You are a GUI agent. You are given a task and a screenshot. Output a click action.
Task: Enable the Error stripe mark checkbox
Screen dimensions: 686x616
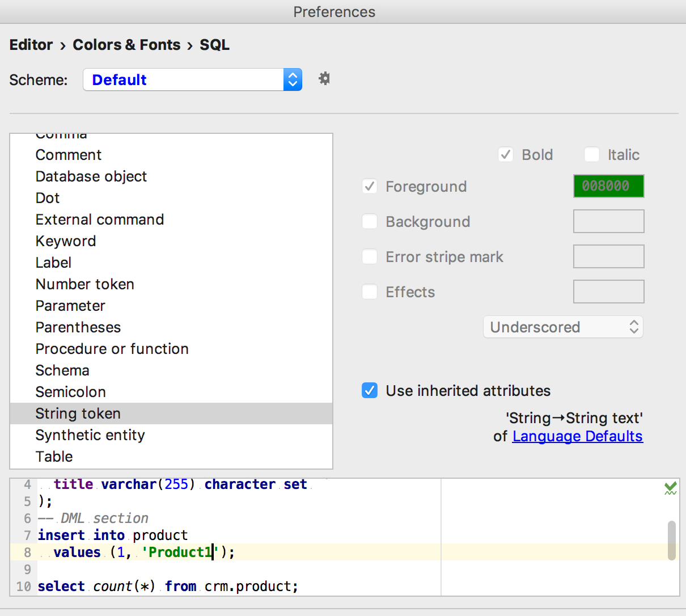click(370, 257)
